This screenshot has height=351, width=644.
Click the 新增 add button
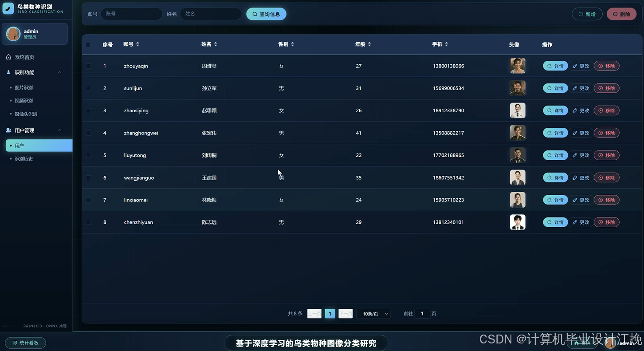tap(587, 14)
